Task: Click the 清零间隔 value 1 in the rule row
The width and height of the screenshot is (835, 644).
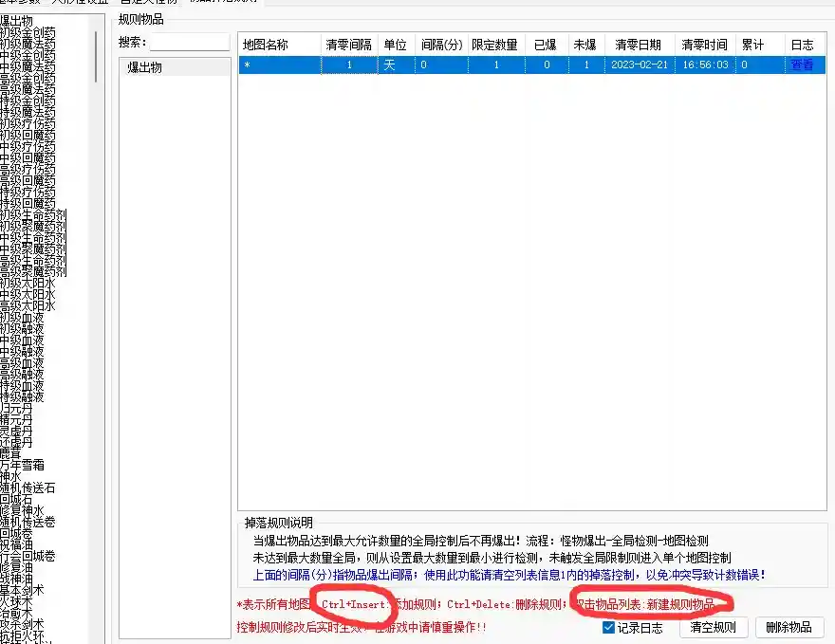Action: tap(349, 64)
